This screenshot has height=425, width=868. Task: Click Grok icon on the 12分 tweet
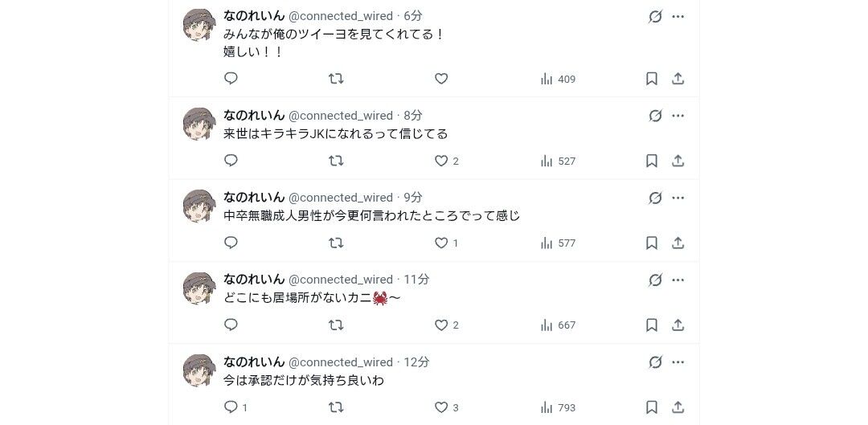click(x=655, y=362)
